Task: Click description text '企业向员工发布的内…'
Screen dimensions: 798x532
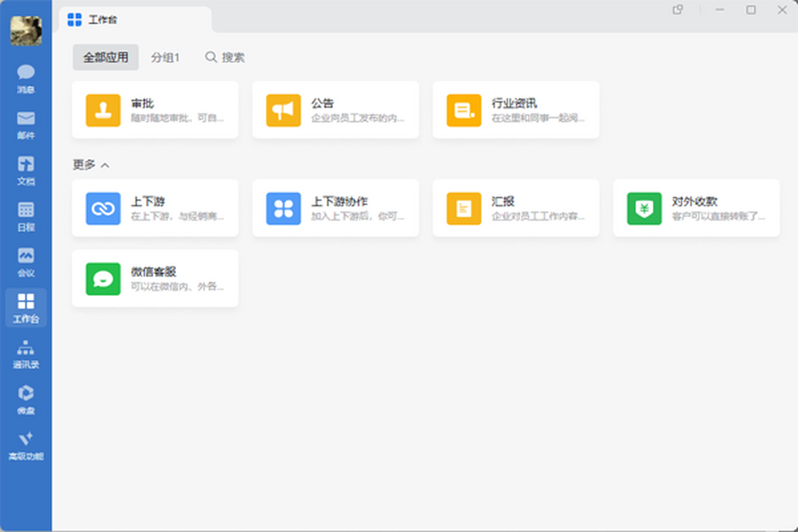Action: [358, 118]
